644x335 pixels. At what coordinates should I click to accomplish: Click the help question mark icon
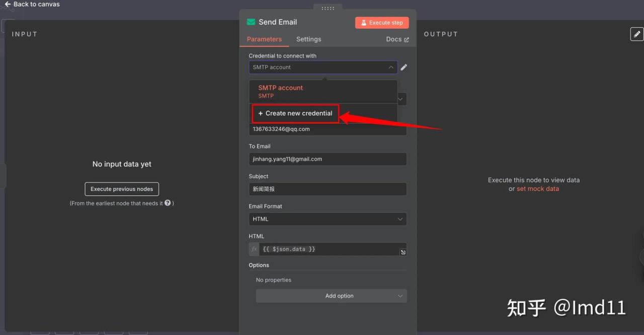point(168,203)
